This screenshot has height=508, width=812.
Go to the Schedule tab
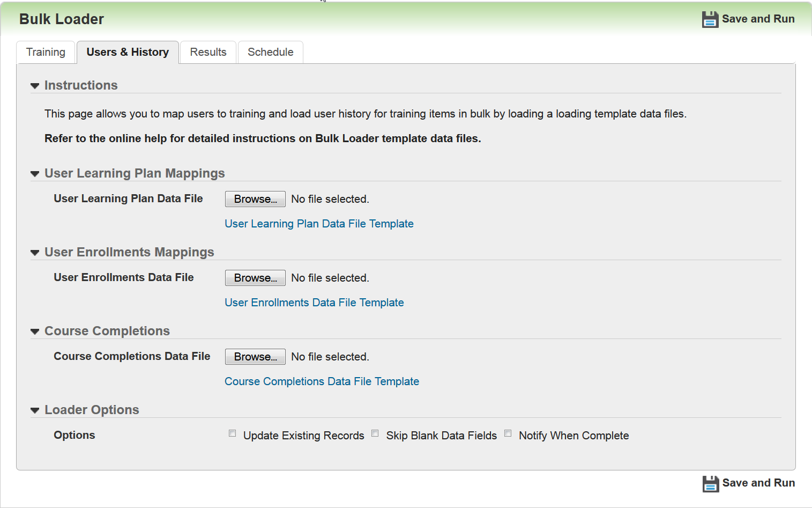270,52
